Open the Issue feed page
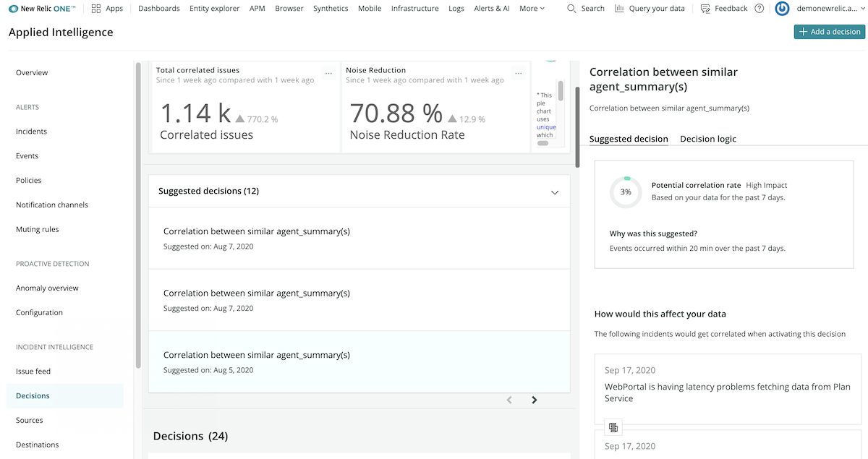 [33, 372]
